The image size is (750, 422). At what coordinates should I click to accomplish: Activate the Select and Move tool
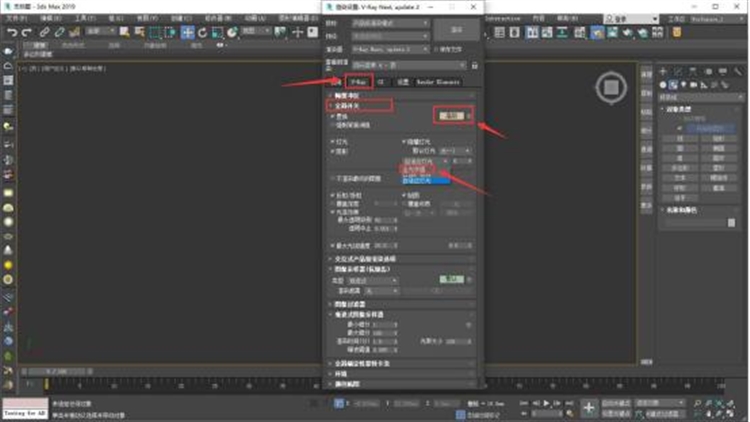pyautogui.click(x=187, y=33)
